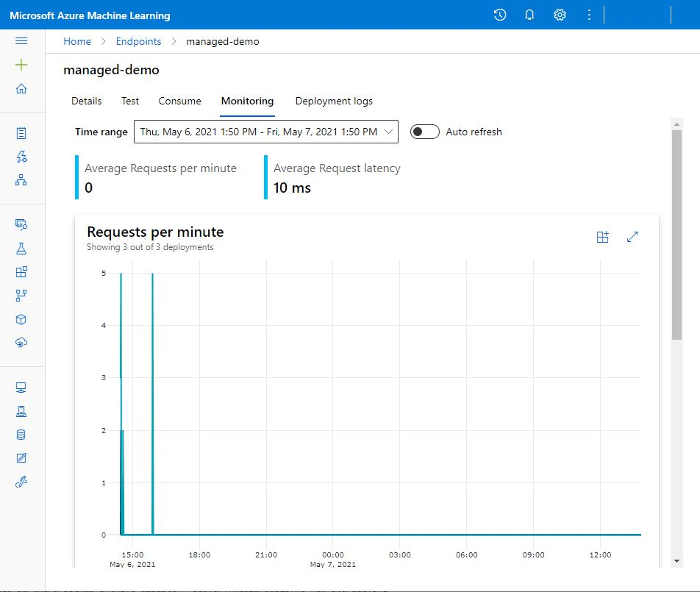Open the Endpoints cloud icon in sidebar
Viewport: 700px width, 592px height.
pyautogui.click(x=21, y=343)
